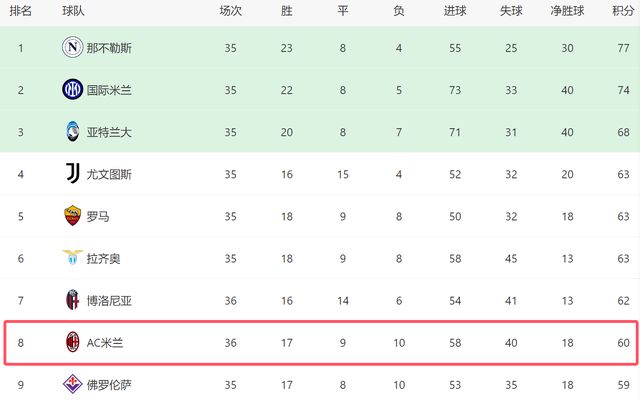The width and height of the screenshot is (640, 401).
Task: Click the 排名 column header
Action: [21, 11]
